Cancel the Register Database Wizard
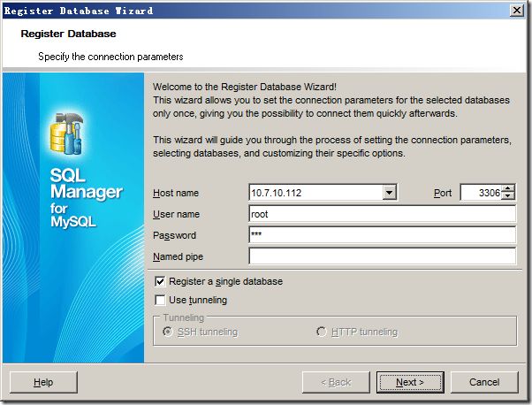 pyautogui.click(x=484, y=382)
